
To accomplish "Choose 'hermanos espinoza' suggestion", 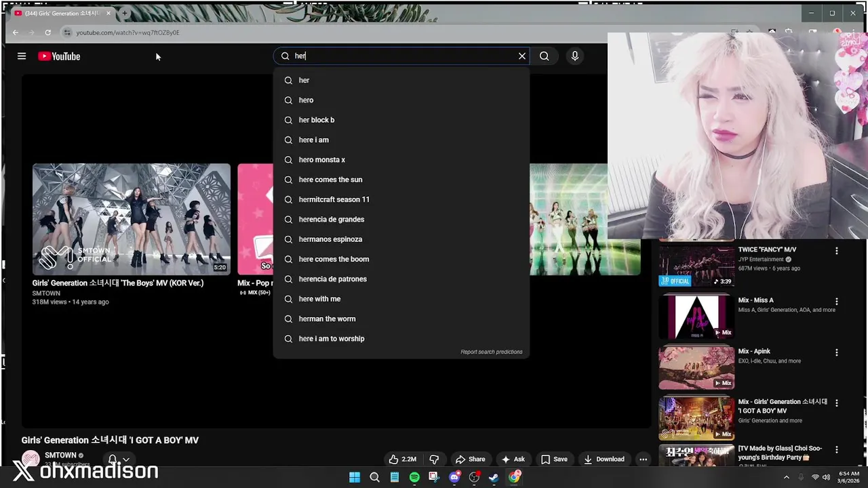I will pyautogui.click(x=401, y=239).
